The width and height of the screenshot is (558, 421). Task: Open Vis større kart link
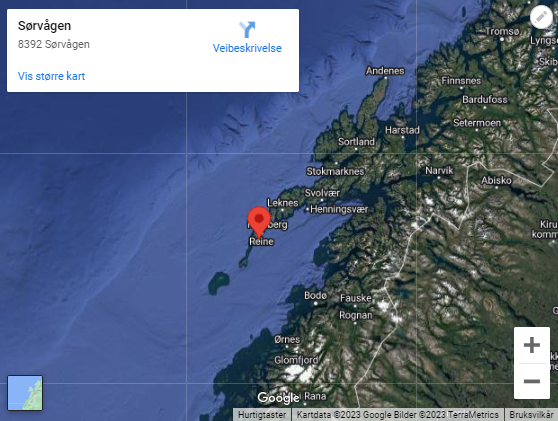point(51,76)
